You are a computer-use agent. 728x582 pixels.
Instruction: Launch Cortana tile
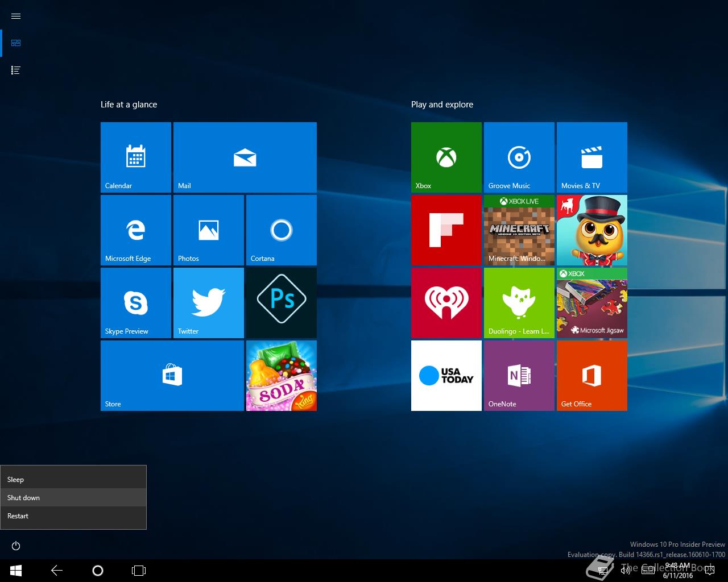pos(282,230)
